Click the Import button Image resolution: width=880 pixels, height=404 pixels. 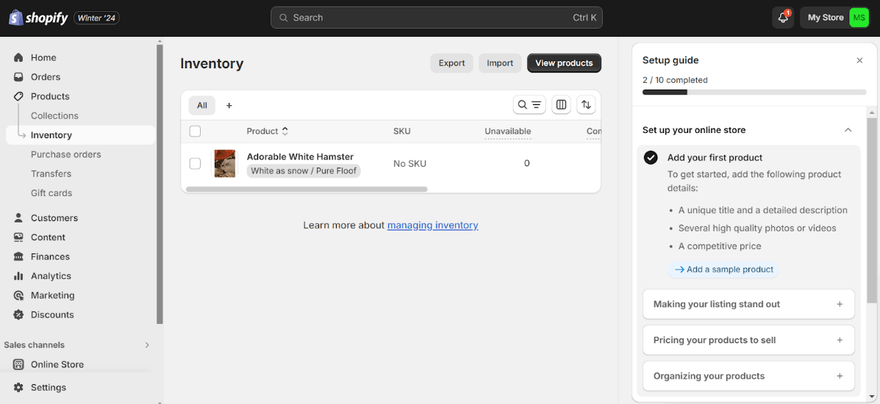[x=500, y=63]
